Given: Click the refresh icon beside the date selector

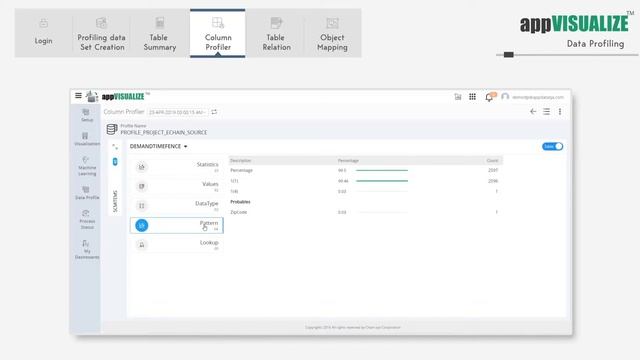Looking at the screenshot, I should tap(214, 112).
